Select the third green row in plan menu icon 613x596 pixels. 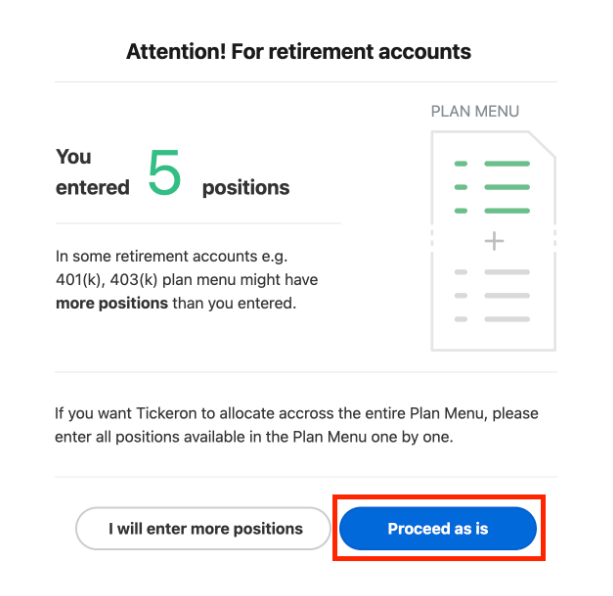tap(492, 211)
